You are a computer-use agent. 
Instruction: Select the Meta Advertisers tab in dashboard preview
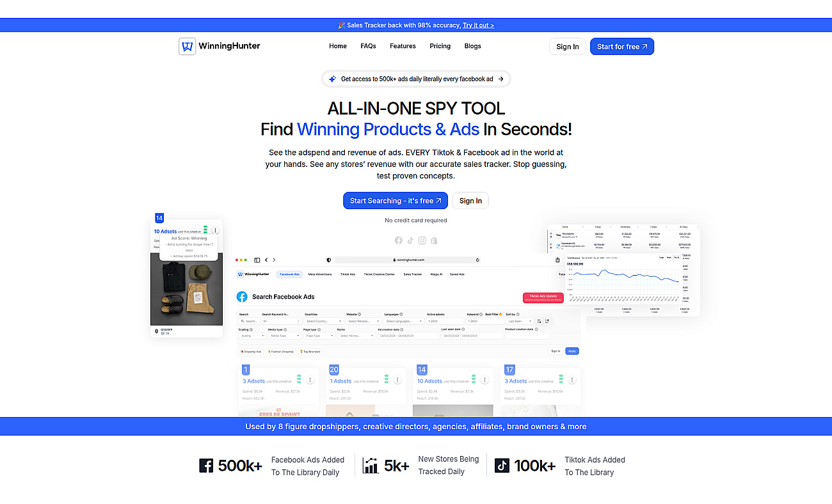(x=320, y=274)
